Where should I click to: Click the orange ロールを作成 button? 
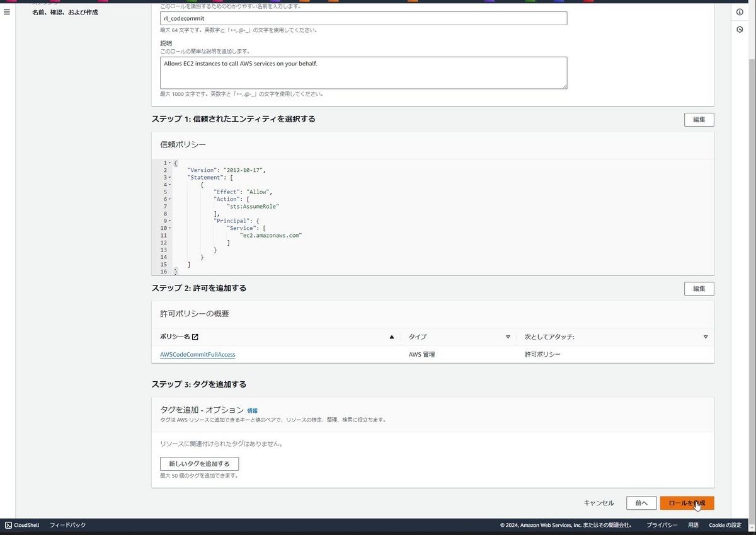point(687,503)
